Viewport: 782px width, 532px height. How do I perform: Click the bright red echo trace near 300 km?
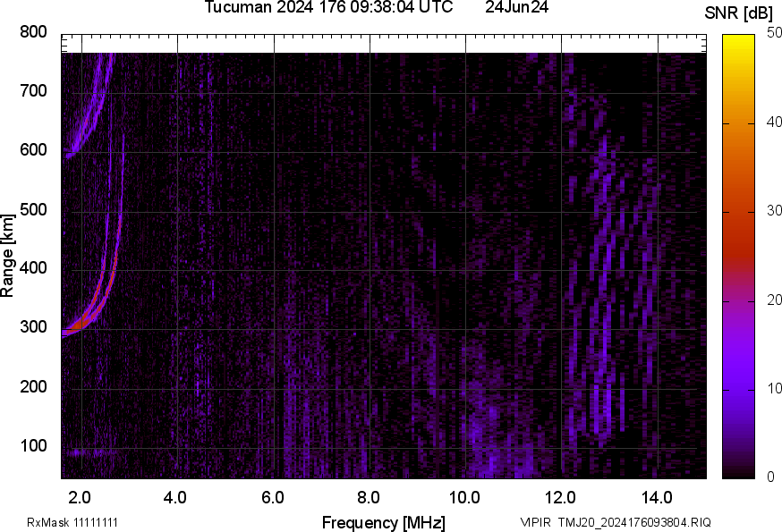[82, 322]
